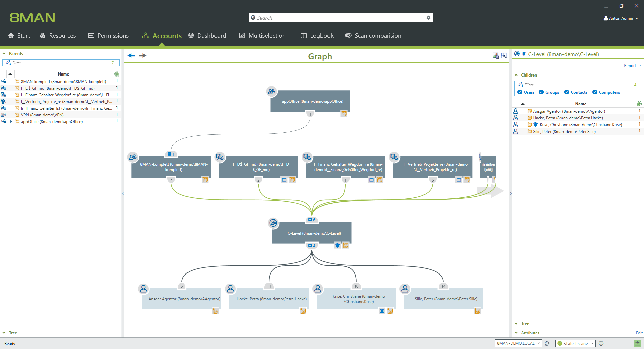Click the refresh domain icon in the status bar
The height and width of the screenshot is (349, 644).
pyautogui.click(x=547, y=343)
